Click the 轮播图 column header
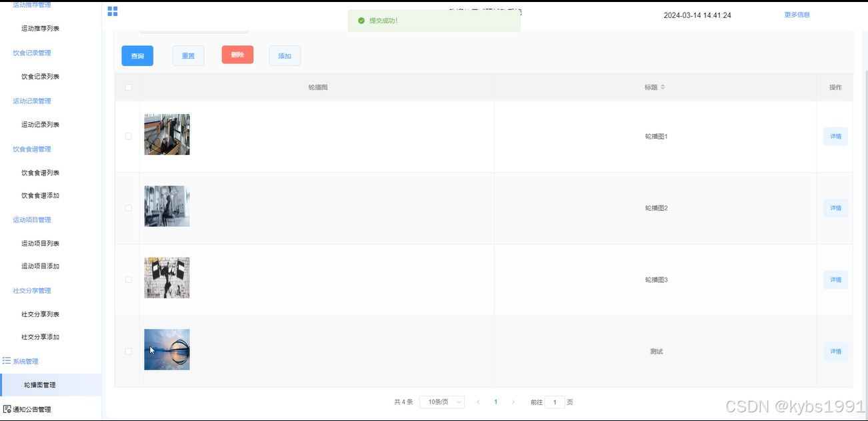The height and width of the screenshot is (421, 868). pos(317,87)
